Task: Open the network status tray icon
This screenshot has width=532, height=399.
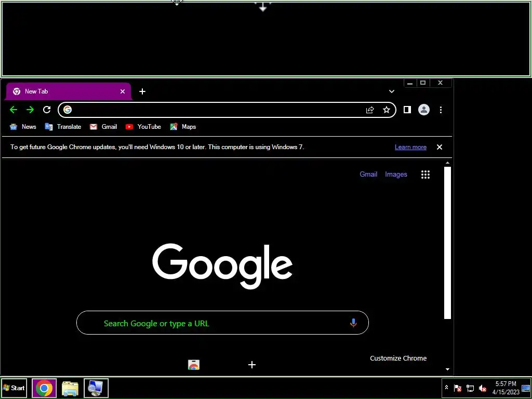Action: 470,388
